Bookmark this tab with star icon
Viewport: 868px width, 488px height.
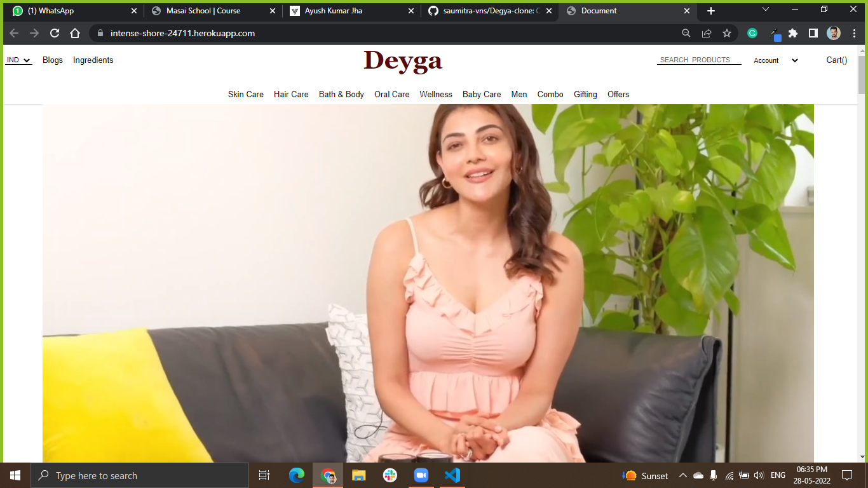[727, 33]
